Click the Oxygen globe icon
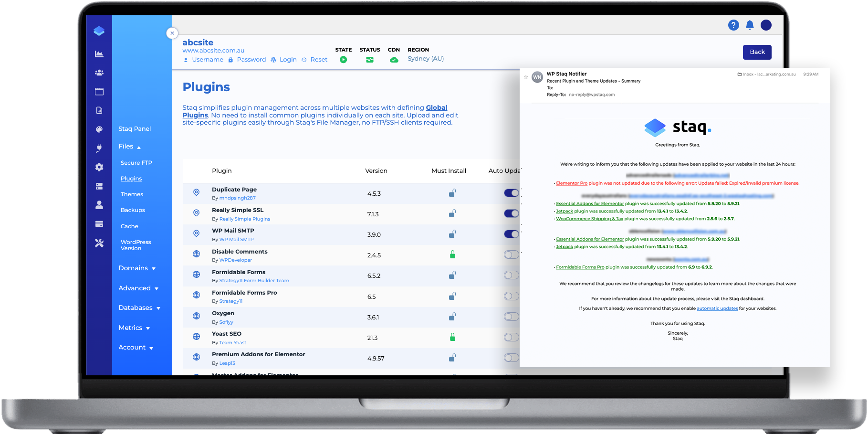The width and height of the screenshot is (868, 435). pos(196,316)
